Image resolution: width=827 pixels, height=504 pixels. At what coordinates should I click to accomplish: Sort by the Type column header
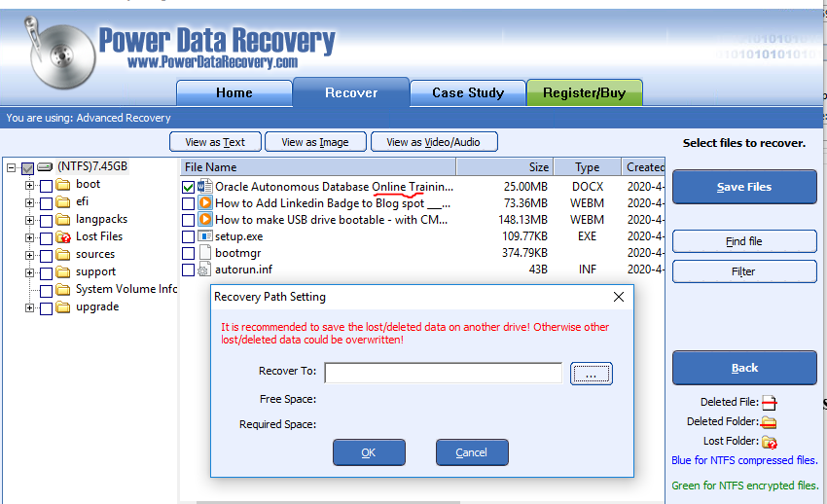pos(587,167)
